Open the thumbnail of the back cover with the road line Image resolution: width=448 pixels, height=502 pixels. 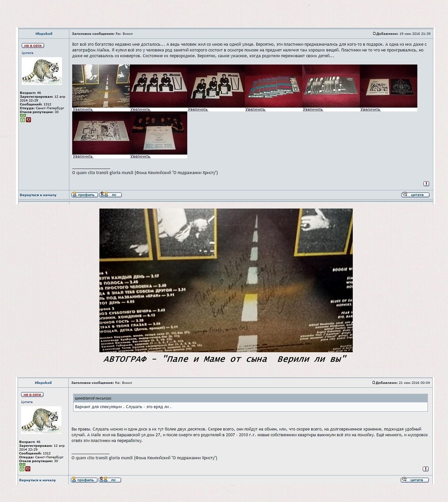click(x=101, y=86)
